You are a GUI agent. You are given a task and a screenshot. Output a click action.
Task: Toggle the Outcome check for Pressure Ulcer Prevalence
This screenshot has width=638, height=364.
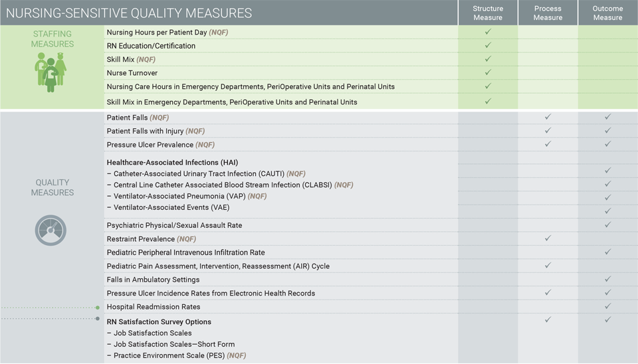coord(607,143)
